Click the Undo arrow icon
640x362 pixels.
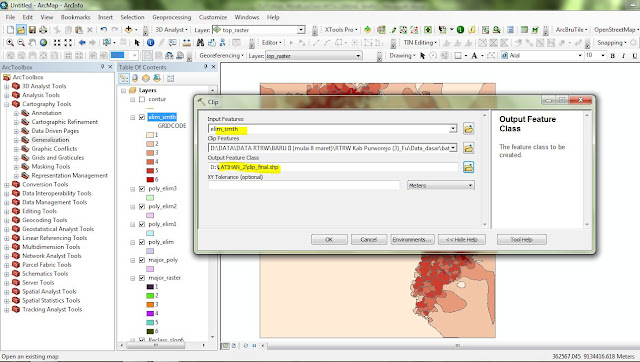104,30
